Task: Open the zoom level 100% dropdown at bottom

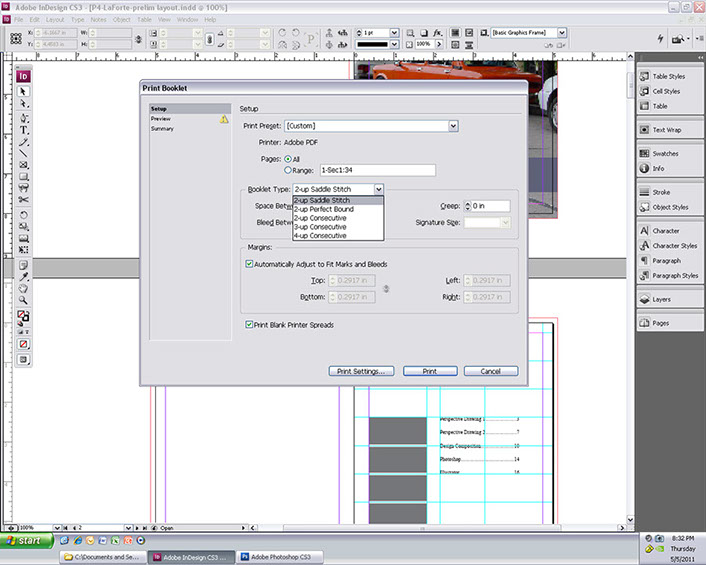Action: coord(57,528)
